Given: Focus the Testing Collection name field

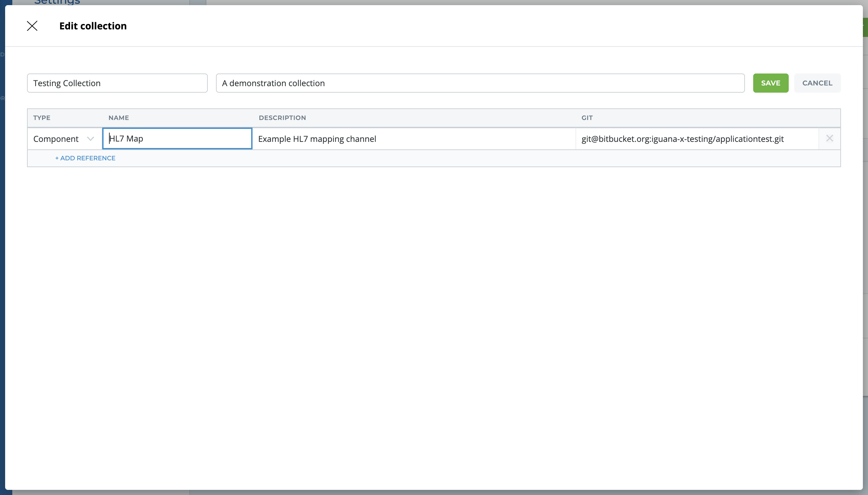Looking at the screenshot, I should (117, 83).
